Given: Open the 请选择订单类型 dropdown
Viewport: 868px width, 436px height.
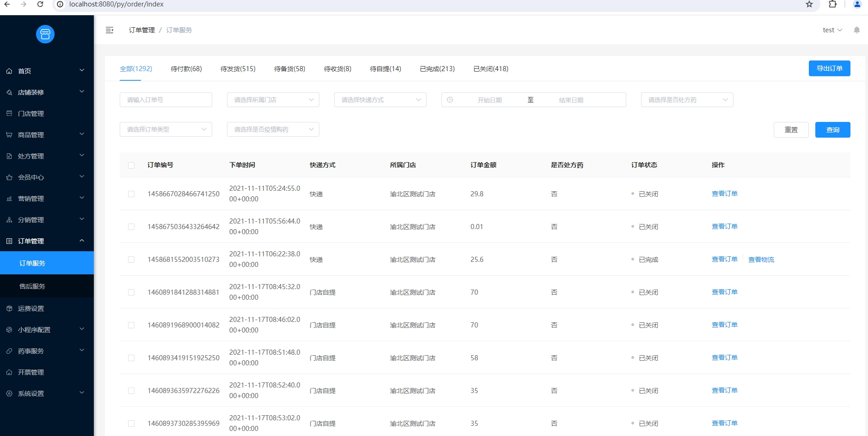Looking at the screenshot, I should tap(166, 129).
